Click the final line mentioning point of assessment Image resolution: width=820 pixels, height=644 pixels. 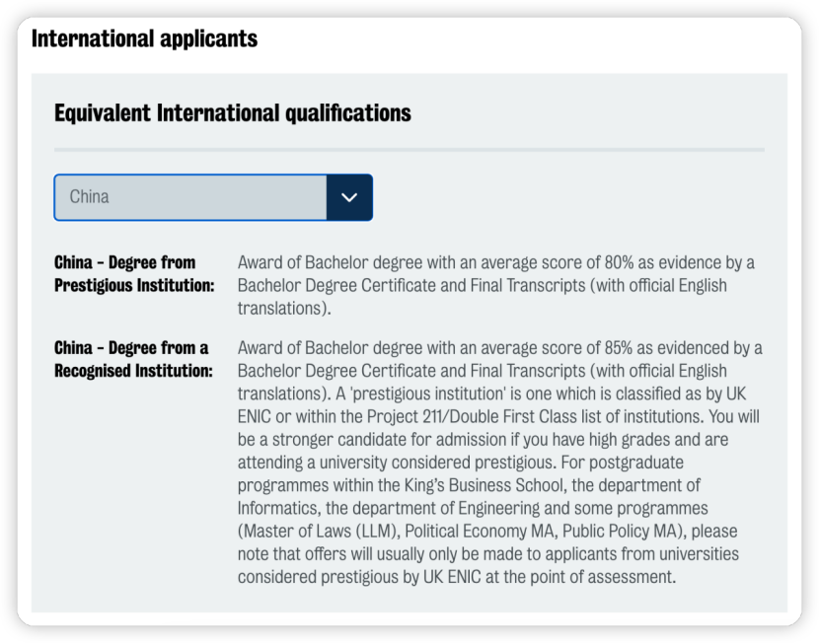(457, 577)
